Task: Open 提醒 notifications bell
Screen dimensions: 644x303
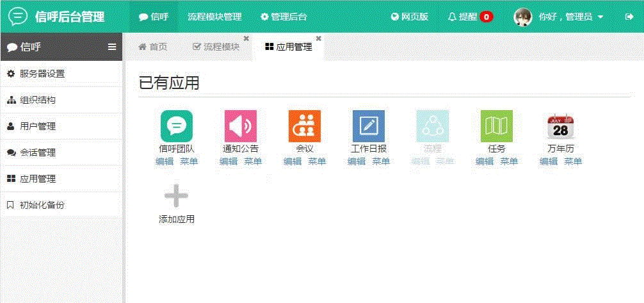Action: tap(462, 17)
